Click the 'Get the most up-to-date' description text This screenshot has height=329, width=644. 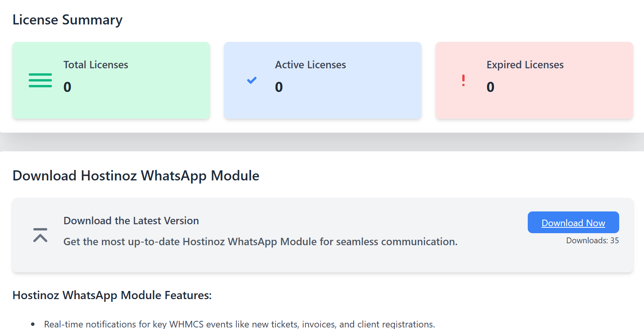pyautogui.click(x=260, y=242)
